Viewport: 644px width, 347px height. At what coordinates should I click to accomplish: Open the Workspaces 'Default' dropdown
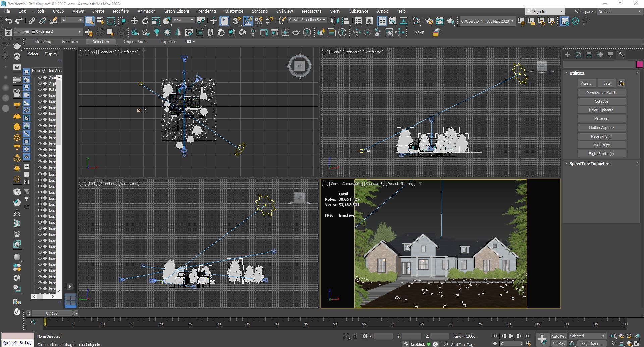tap(620, 11)
